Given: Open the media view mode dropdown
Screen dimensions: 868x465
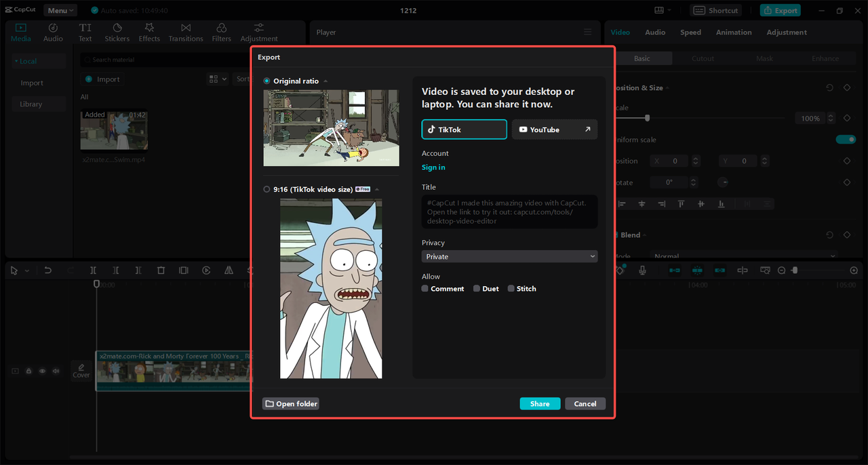Looking at the screenshot, I should coord(218,79).
